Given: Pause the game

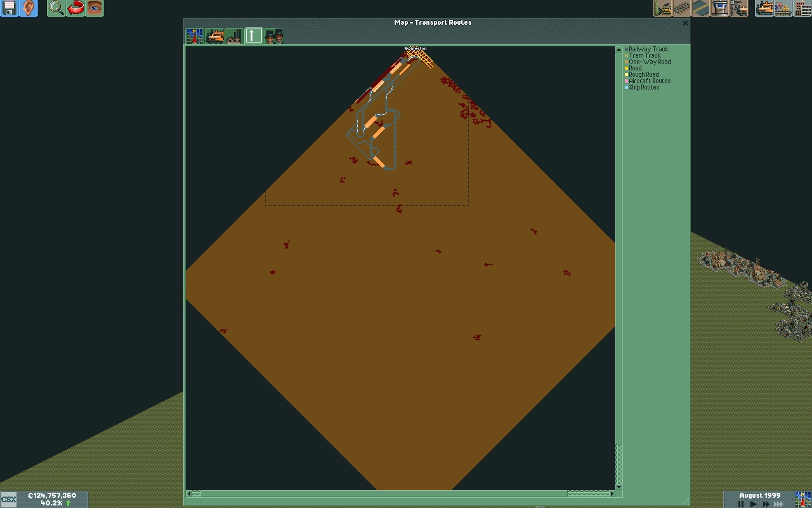Looking at the screenshot, I should pyautogui.click(x=740, y=504).
